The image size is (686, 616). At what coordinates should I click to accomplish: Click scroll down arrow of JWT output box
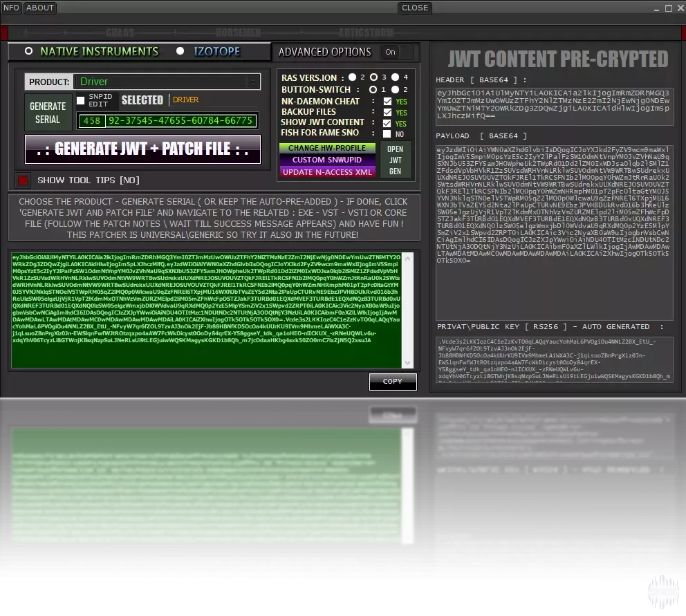pos(407,363)
